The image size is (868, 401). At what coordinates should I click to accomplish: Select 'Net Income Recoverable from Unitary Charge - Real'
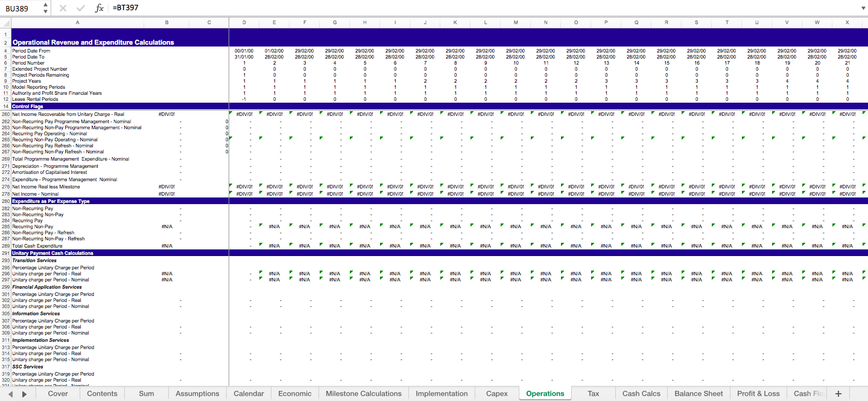[68, 114]
